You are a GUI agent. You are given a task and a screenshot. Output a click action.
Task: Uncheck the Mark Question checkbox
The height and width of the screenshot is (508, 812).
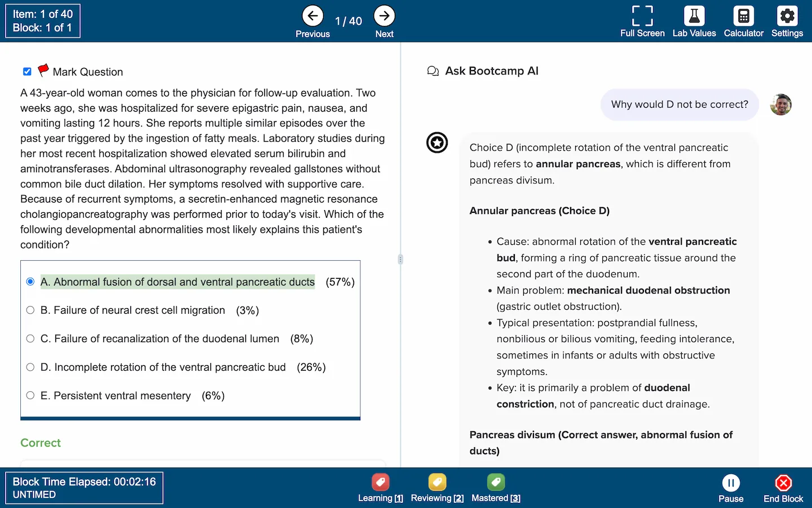pyautogui.click(x=27, y=71)
